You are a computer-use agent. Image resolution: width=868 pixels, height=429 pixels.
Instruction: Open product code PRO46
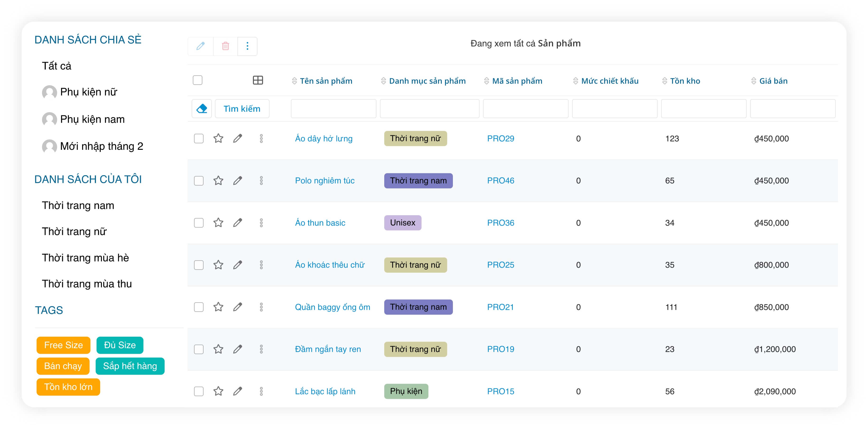500,180
